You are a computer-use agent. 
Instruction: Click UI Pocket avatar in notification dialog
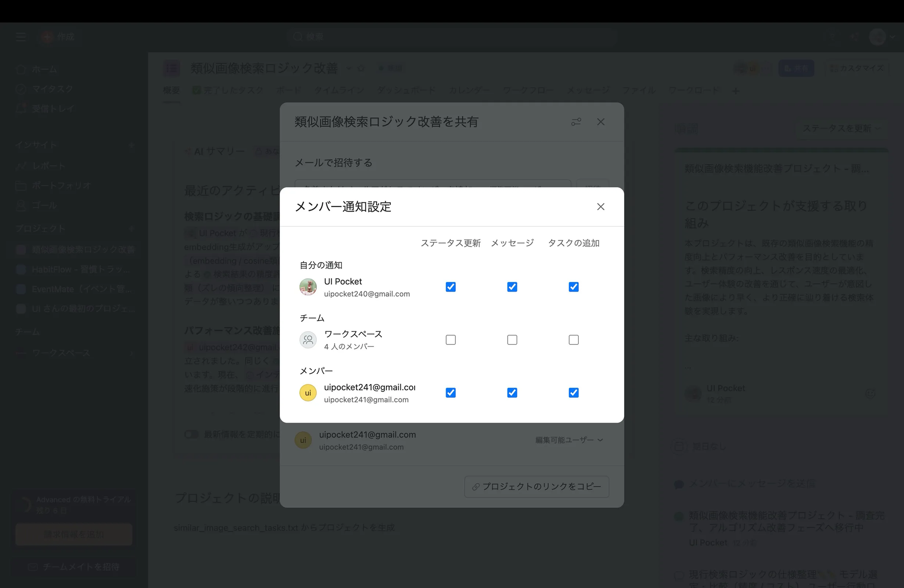tap(308, 287)
